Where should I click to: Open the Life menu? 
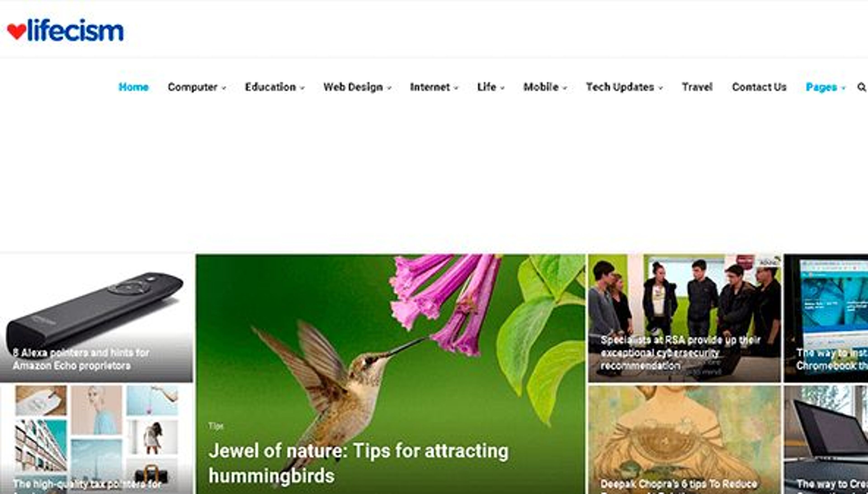coord(491,87)
